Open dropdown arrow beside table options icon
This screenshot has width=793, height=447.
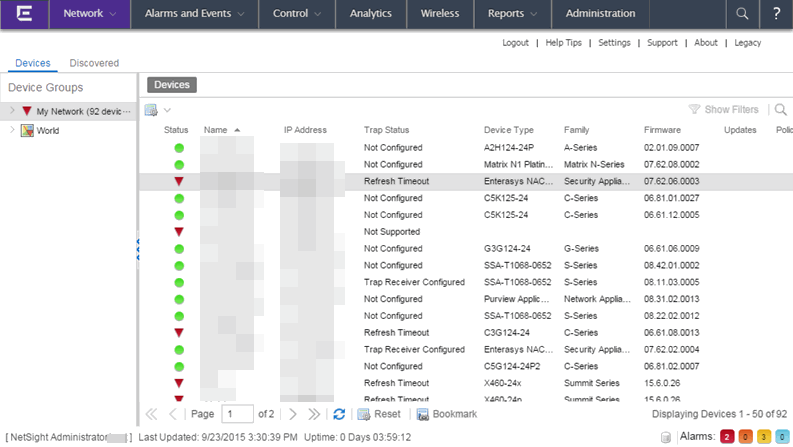pyautogui.click(x=167, y=110)
